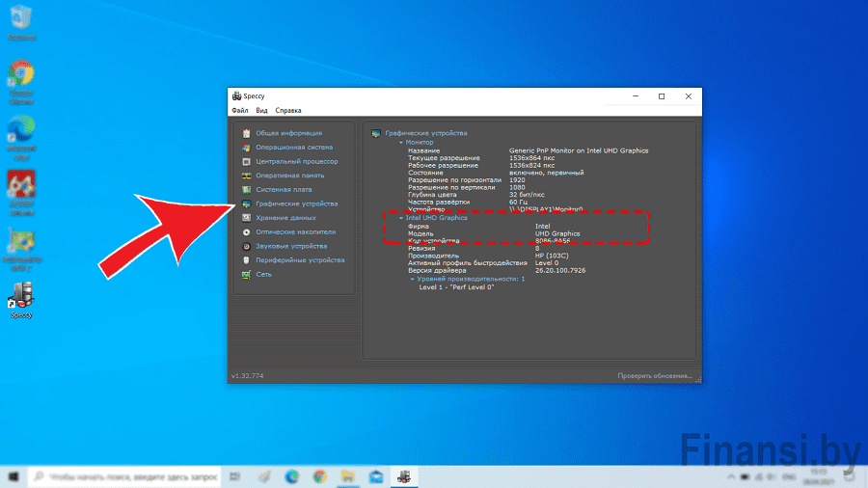Select the value включено, первичный
Screen dimensions: 868x488
[x=547, y=173]
